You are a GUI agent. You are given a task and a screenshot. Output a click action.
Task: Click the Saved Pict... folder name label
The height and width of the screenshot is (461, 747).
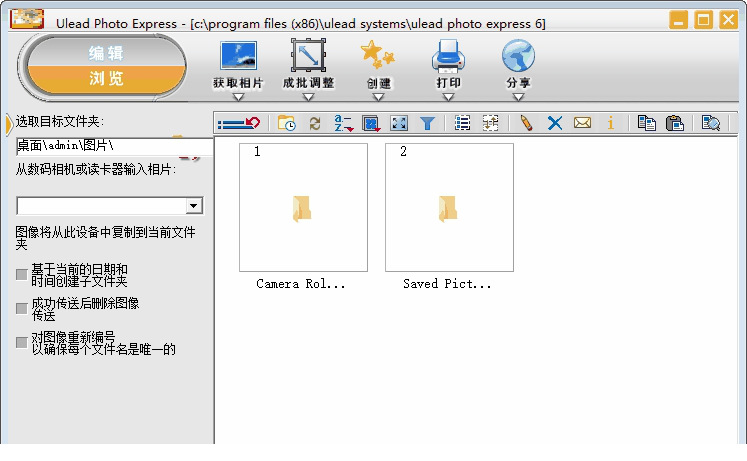point(447,284)
